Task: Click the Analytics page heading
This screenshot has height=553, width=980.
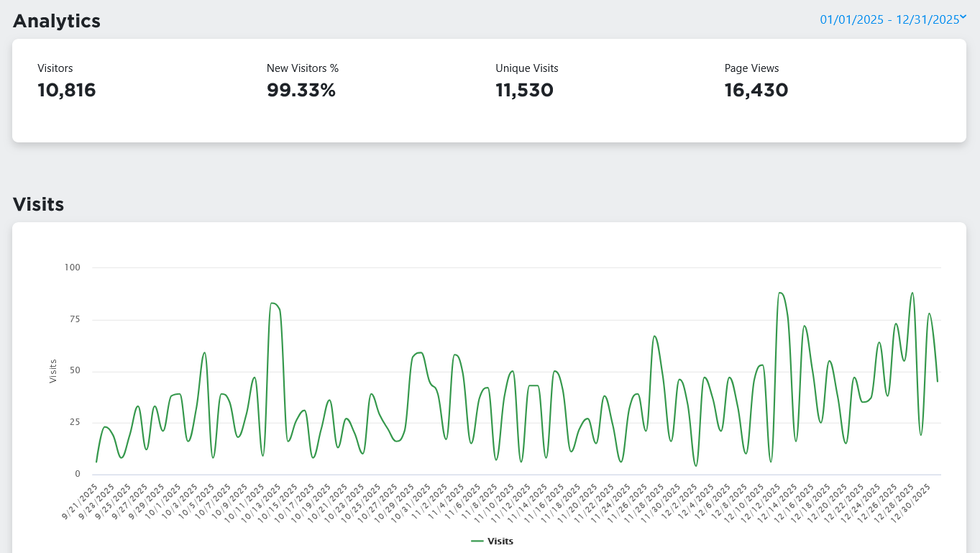Action: coord(57,21)
